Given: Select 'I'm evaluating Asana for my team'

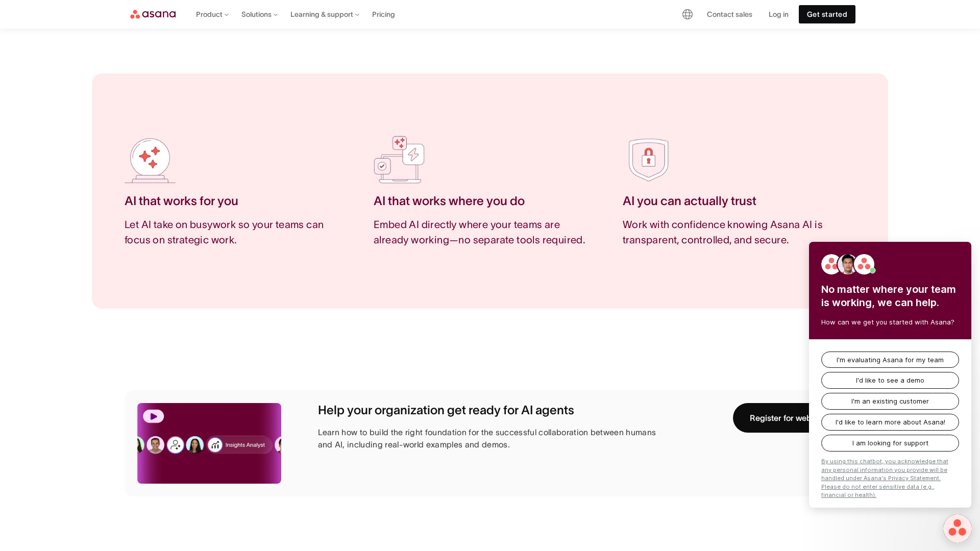Looking at the screenshot, I should coord(890,360).
